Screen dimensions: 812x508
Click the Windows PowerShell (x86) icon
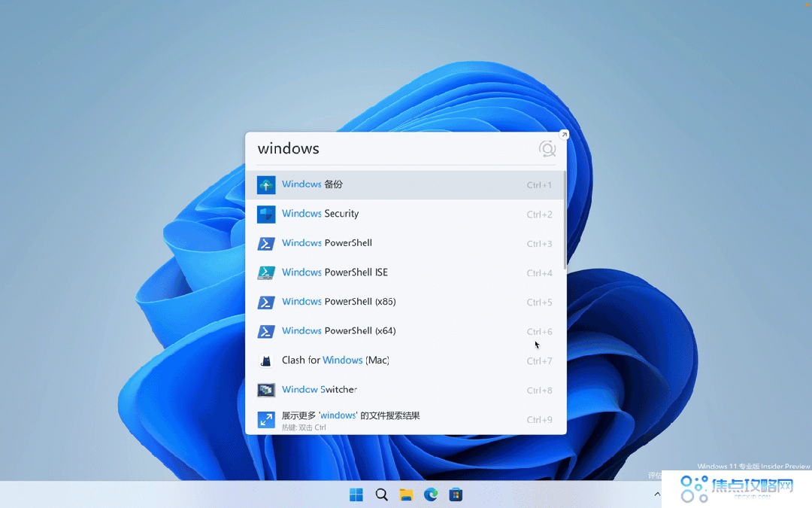tap(266, 303)
